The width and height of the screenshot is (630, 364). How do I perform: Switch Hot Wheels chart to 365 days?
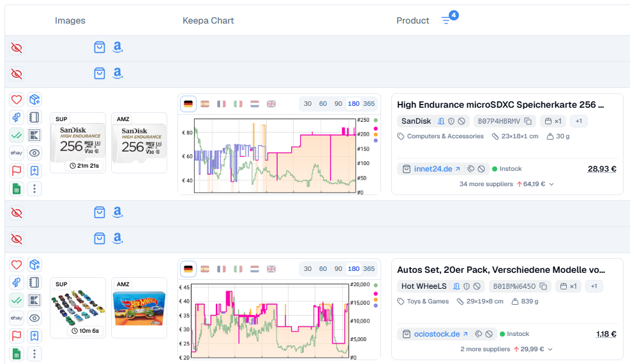(x=369, y=268)
